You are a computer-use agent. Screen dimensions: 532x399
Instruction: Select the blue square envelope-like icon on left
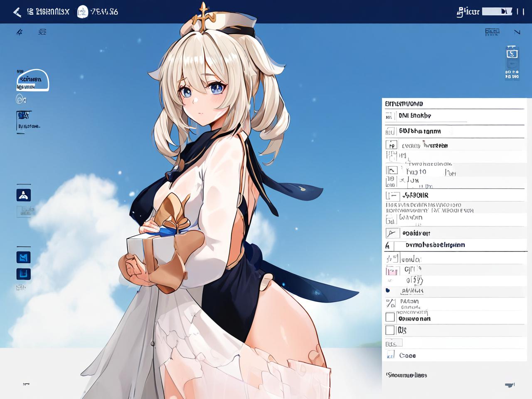coord(24,257)
